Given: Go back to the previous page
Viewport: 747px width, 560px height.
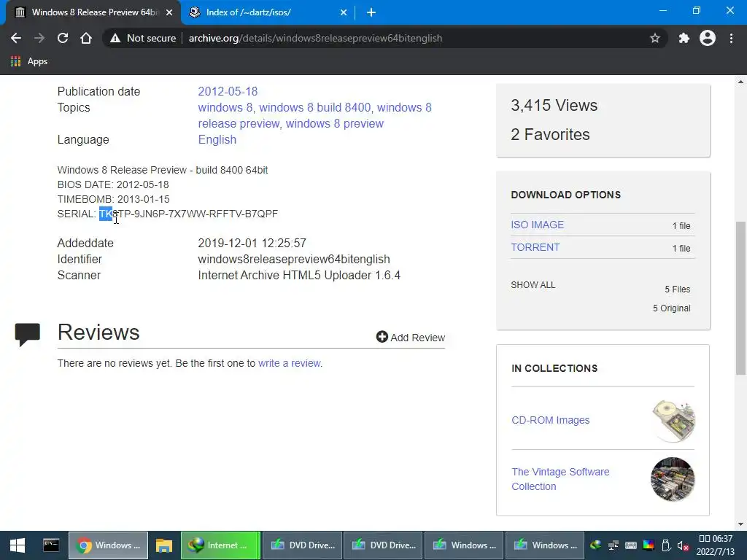Looking at the screenshot, I should (x=16, y=38).
